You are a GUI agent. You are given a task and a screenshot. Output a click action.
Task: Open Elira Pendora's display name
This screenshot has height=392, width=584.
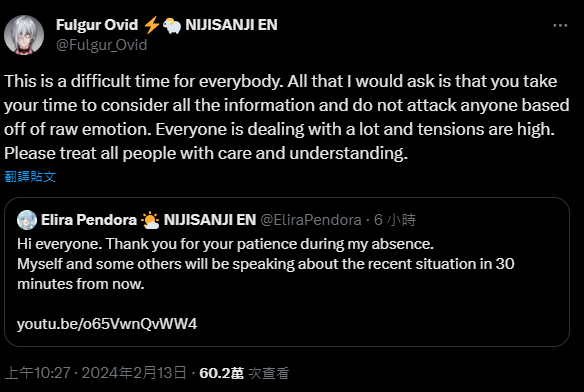(89, 220)
